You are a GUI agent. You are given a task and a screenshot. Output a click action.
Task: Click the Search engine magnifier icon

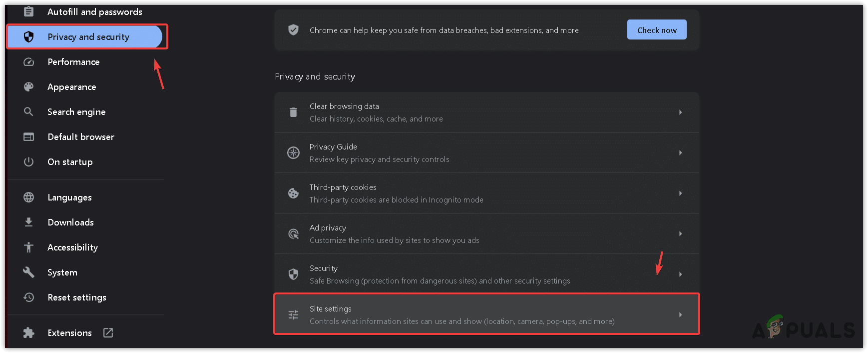29,112
